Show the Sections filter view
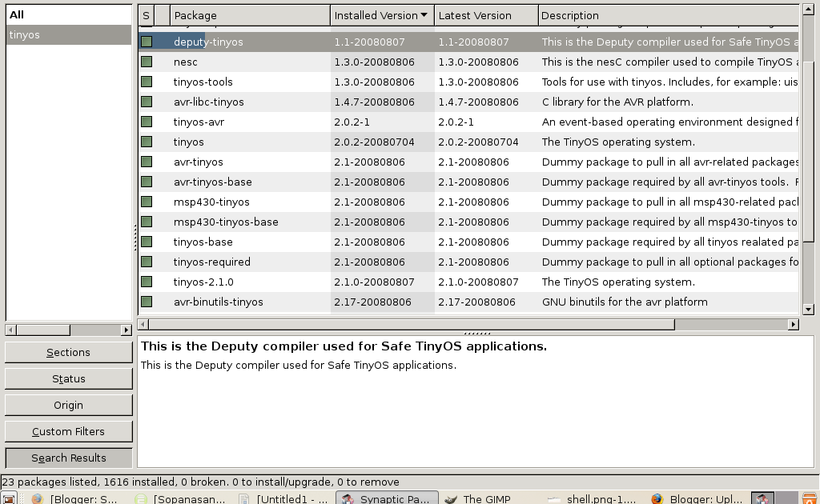 (69, 353)
